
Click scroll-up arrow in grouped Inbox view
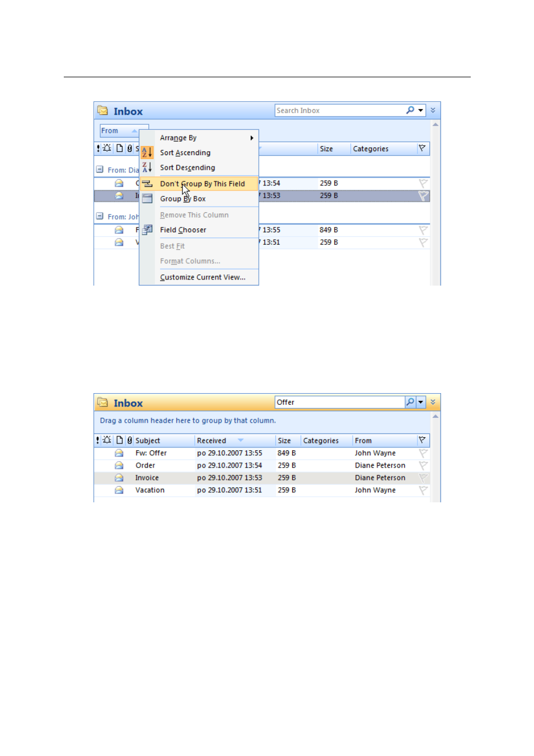click(x=435, y=125)
